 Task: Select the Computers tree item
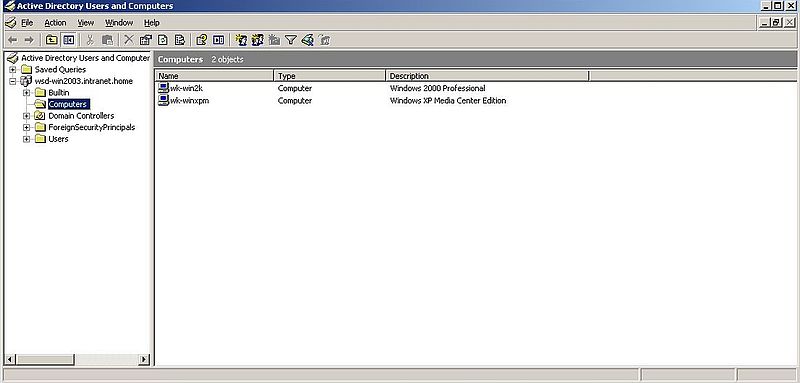tap(68, 104)
